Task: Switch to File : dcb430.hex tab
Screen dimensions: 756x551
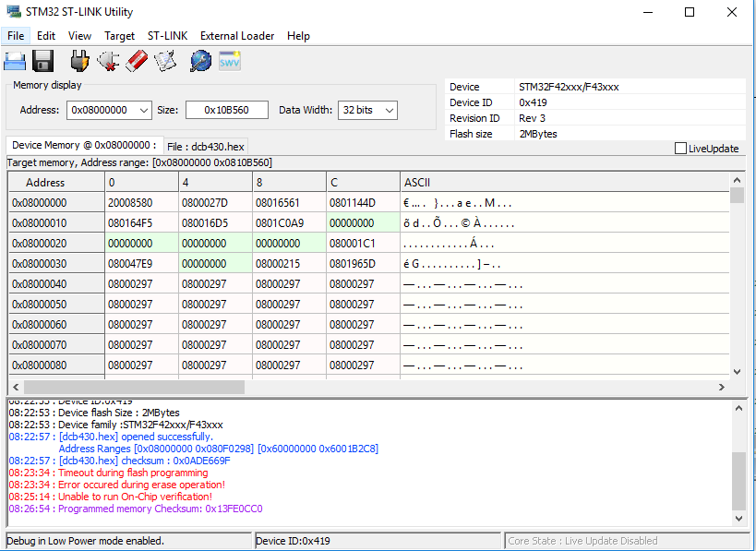Action: click(206, 147)
